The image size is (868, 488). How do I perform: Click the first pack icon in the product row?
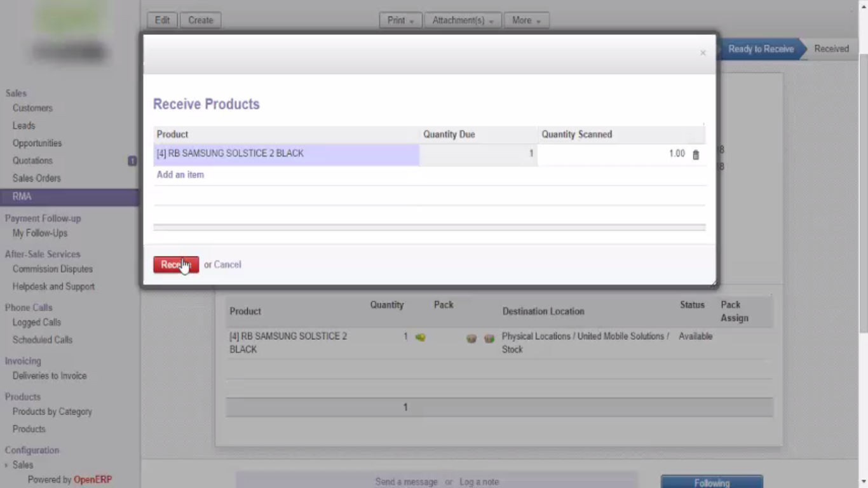tap(471, 339)
